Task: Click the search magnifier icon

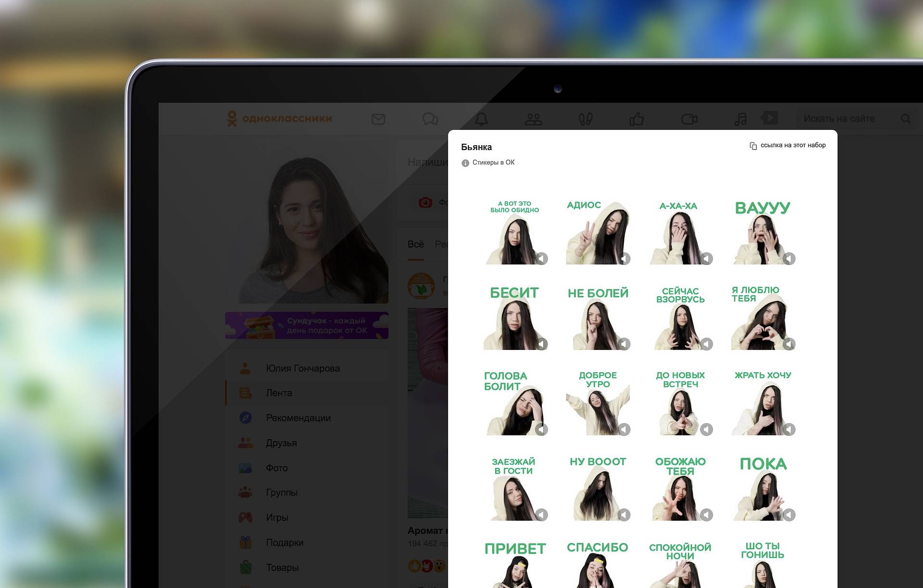Action: click(906, 119)
